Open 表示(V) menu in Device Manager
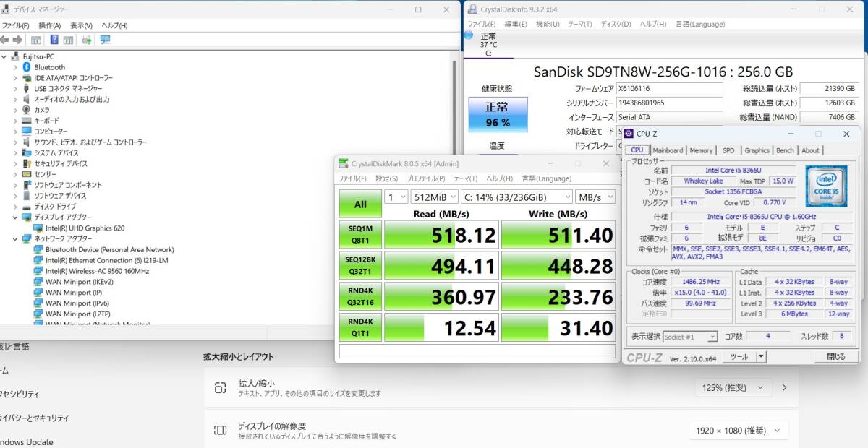The height and width of the screenshot is (448, 868). (82, 25)
